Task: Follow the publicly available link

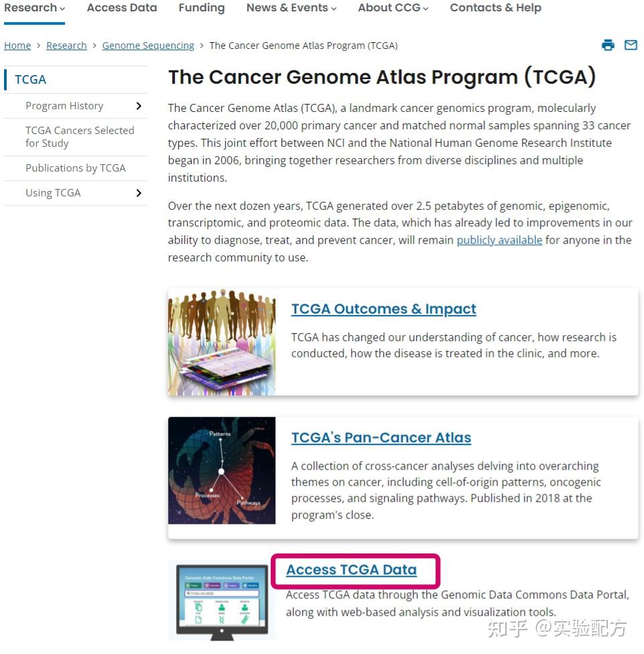Action: [499, 241]
